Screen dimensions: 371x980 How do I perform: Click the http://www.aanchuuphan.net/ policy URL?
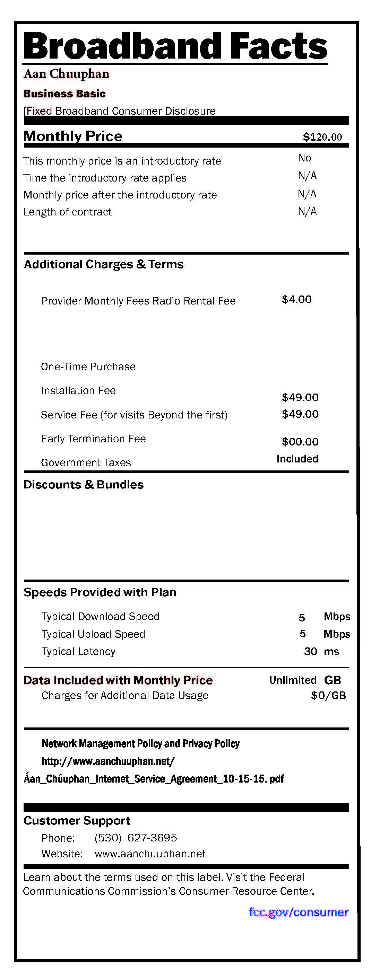point(108,761)
